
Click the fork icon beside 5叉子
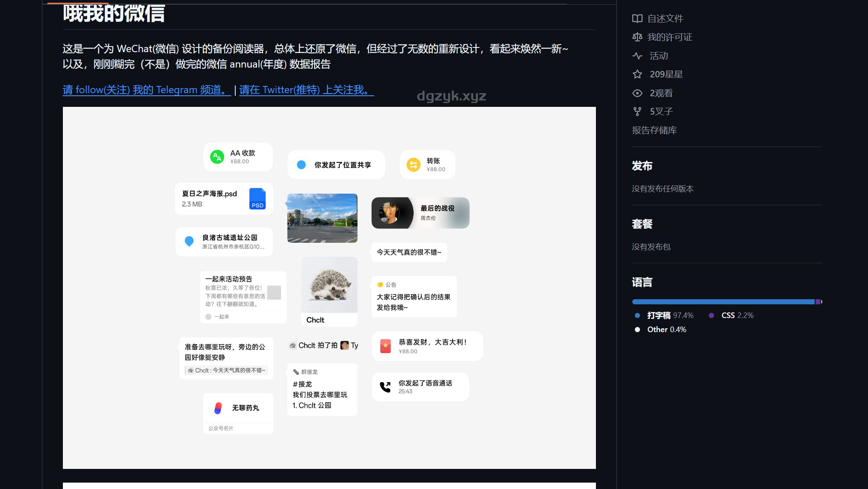[x=637, y=112]
